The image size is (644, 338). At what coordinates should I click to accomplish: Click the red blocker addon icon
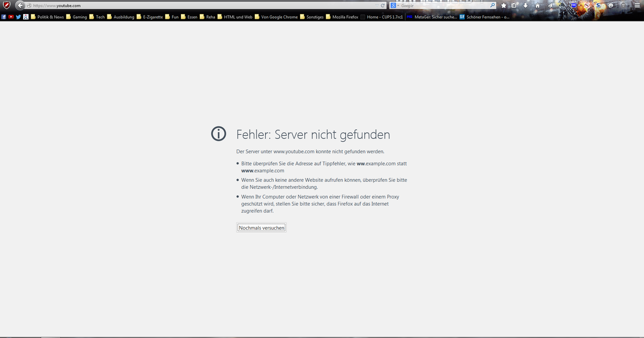[587, 5]
